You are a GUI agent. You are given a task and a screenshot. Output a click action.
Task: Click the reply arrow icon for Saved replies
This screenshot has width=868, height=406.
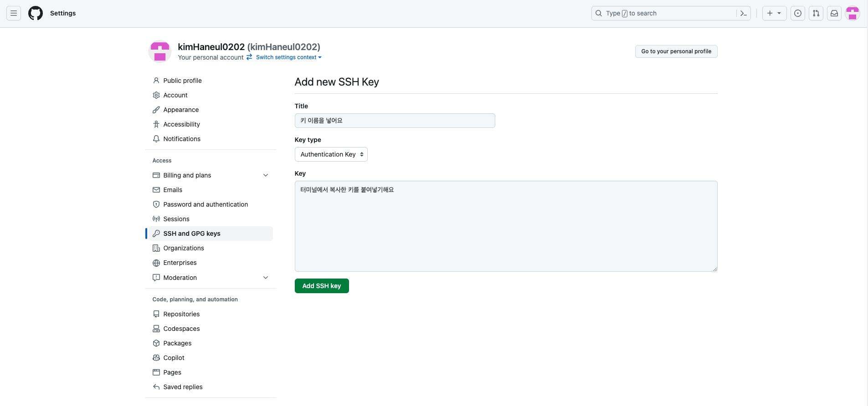pyautogui.click(x=156, y=387)
